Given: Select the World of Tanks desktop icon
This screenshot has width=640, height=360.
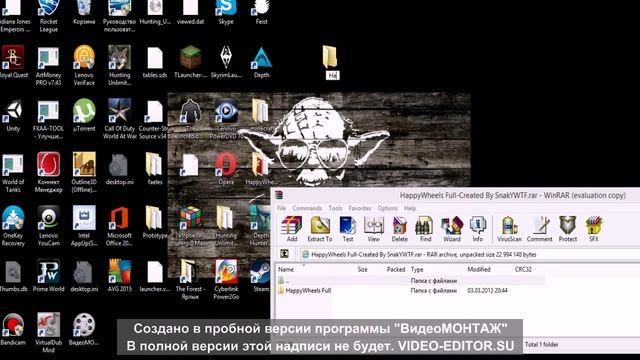Looking at the screenshot, I should tap(13, 172).
